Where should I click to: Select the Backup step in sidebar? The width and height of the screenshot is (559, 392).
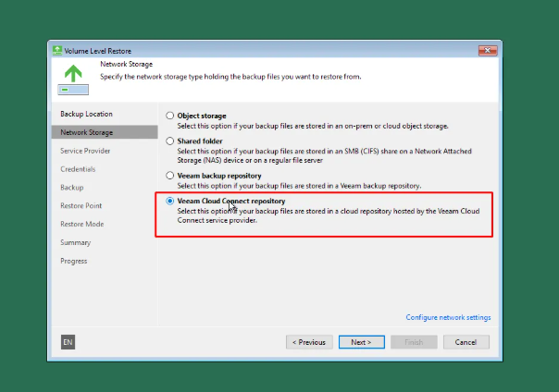point(71,188)
